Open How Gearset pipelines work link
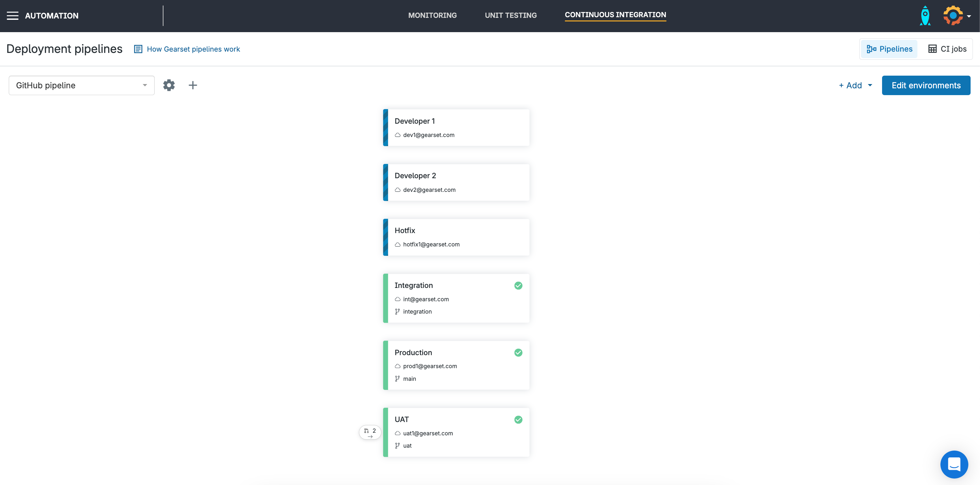The image size is (980, 485). [193, 49]
